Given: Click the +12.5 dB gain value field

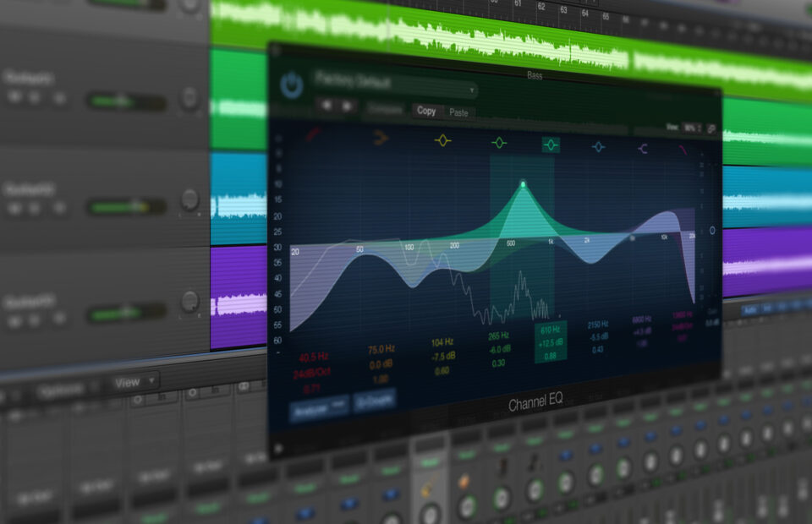Looking at the screenshot, I should click(551, 343).
